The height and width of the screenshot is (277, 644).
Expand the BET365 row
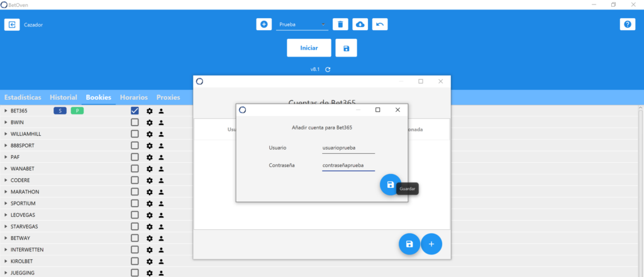(6, 111)
